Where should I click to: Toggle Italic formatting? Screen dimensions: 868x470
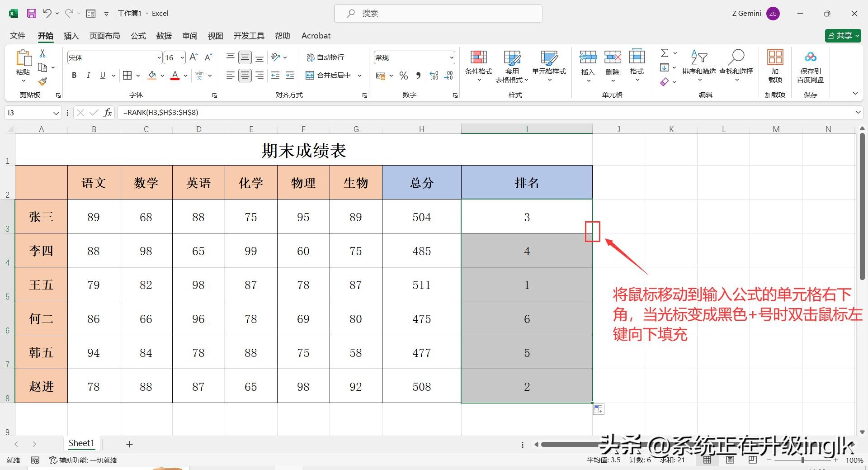(x=89, y=76)
